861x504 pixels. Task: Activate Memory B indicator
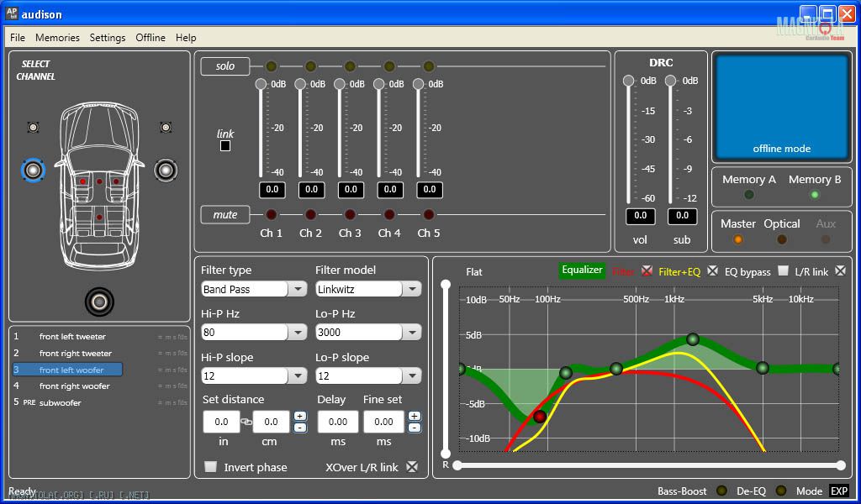click(x=815, y=195)
